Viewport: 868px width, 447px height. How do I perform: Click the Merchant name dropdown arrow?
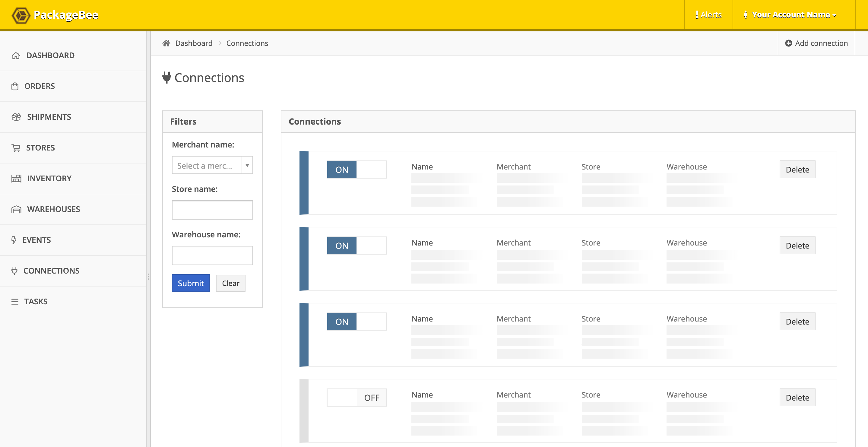tap(247, 165)
